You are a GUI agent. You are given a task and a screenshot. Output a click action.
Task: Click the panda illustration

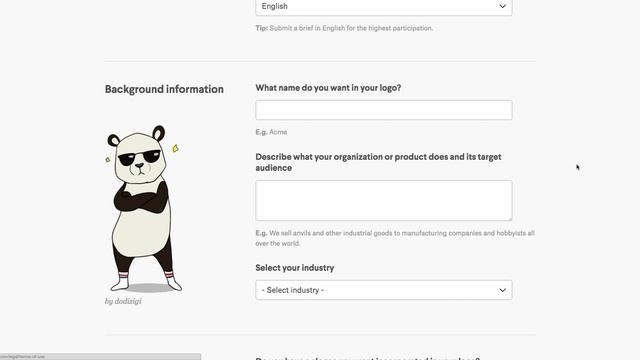coord(144,209)
